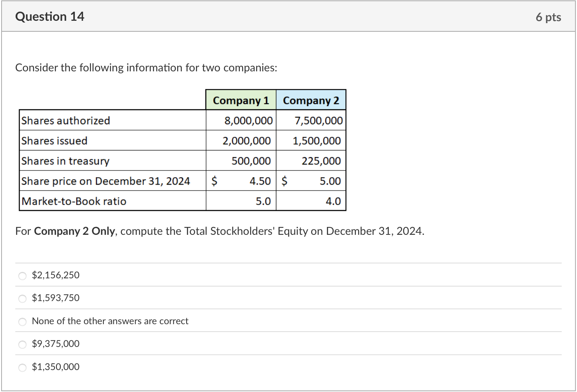Click the $1,593,750 answer label text
577x392 pixels.
pyautogui.click(x=56, y=298)
